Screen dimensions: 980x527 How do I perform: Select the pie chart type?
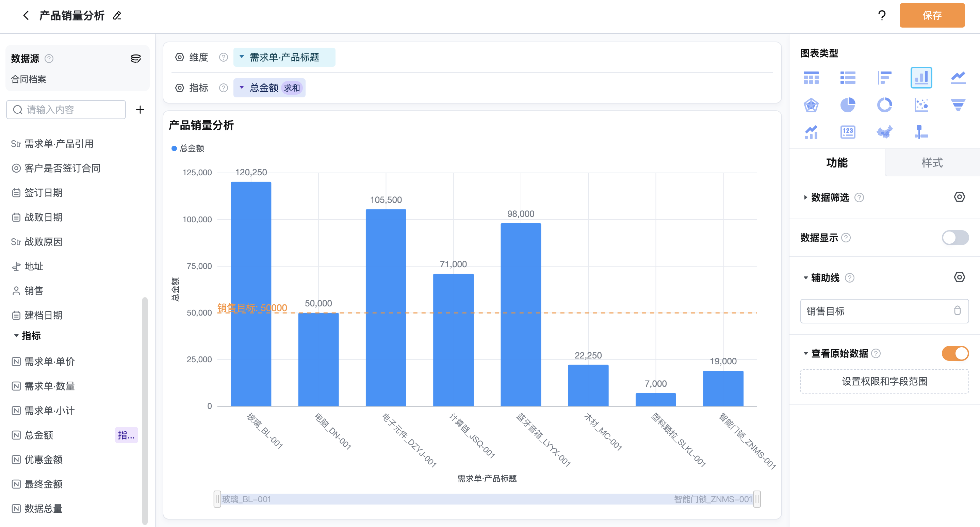click(848, 105)
